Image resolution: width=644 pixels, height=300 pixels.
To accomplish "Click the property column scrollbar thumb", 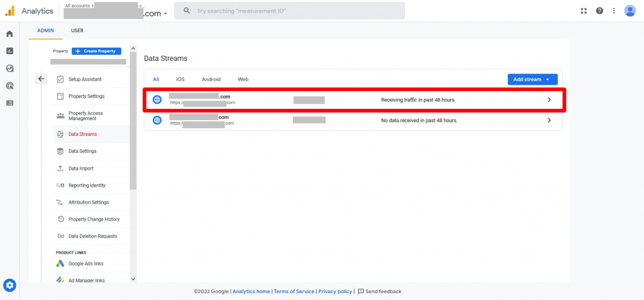I will [x=133, y=121].
